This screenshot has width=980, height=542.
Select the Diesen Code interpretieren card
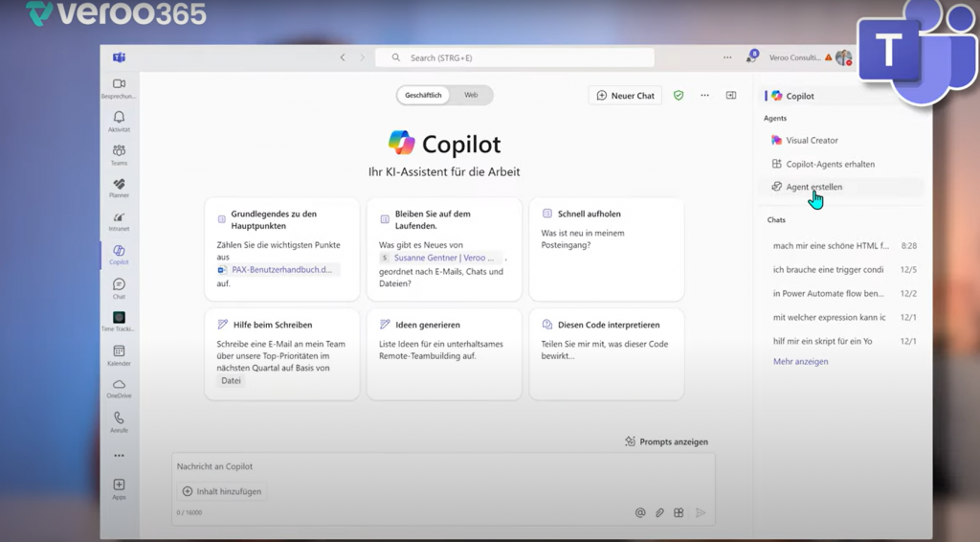(606, 353)
